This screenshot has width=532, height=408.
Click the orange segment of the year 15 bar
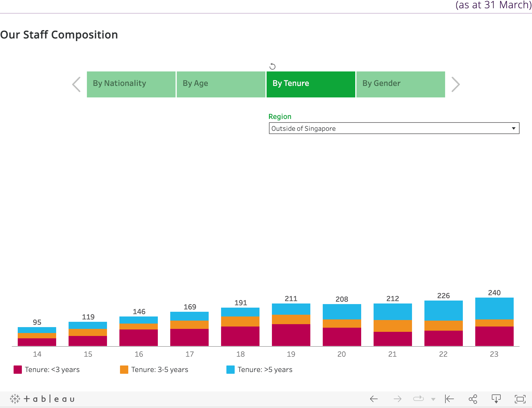(x=88, y=332)
